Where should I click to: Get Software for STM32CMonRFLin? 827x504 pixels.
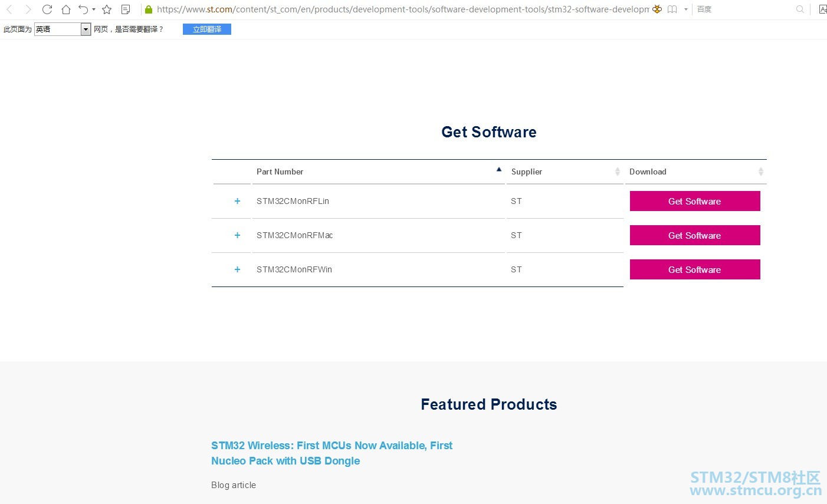tap(695, 201)
